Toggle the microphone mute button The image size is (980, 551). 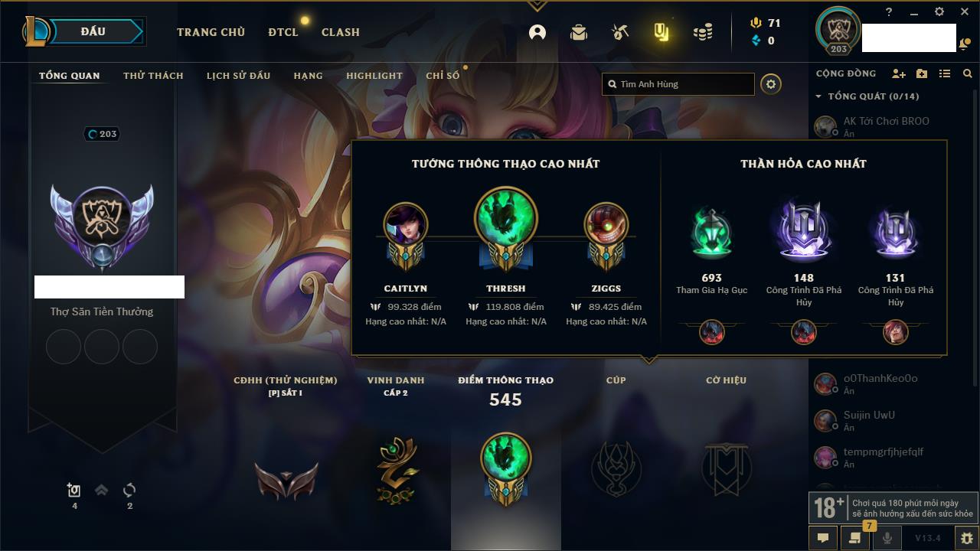coord(887,538)
